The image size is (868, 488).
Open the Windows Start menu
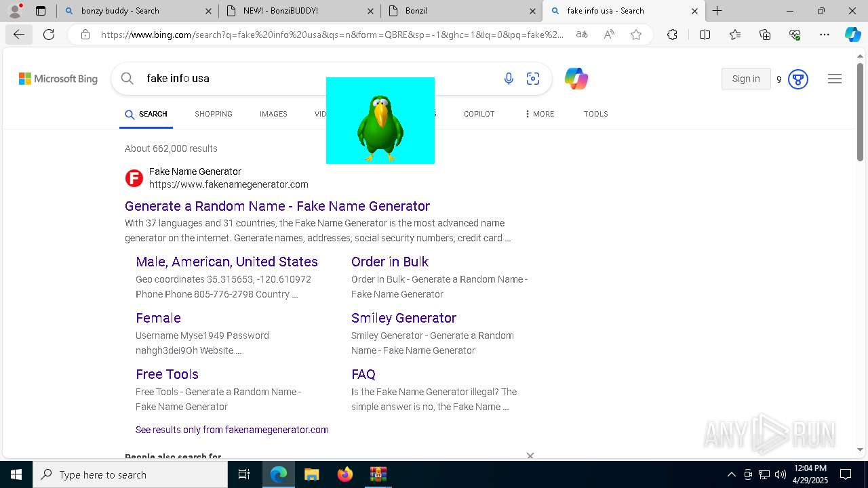pos(16,474)
